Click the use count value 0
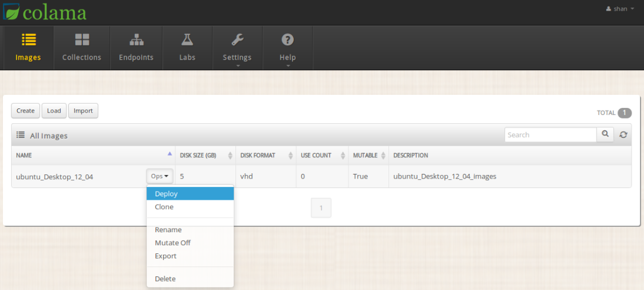 pos(303,176)
